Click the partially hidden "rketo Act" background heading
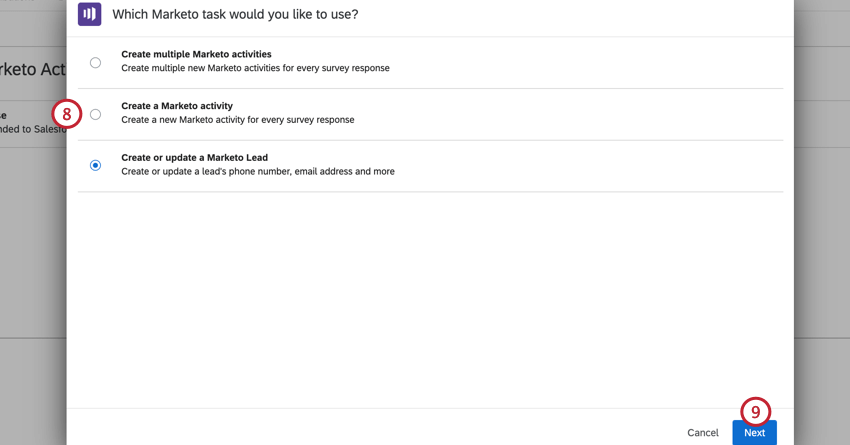This screenshot has width=850, height=445. 33,69
